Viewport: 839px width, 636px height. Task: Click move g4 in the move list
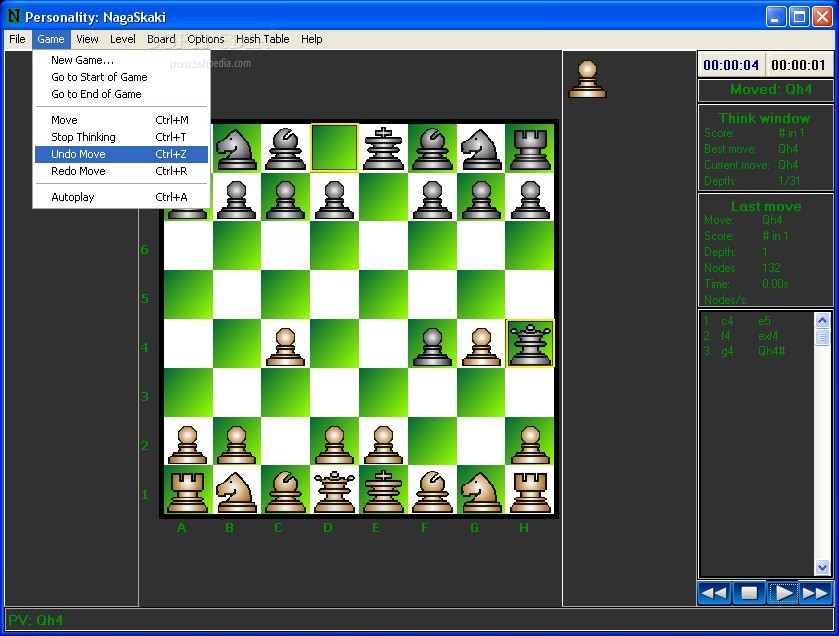[727, 351]
